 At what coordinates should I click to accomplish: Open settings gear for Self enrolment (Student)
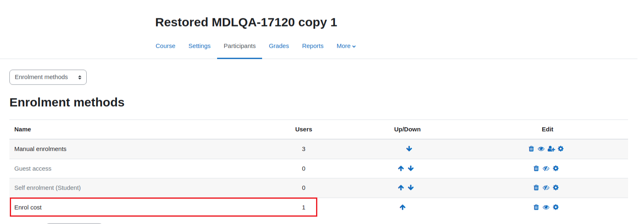(x=556, y=188)
